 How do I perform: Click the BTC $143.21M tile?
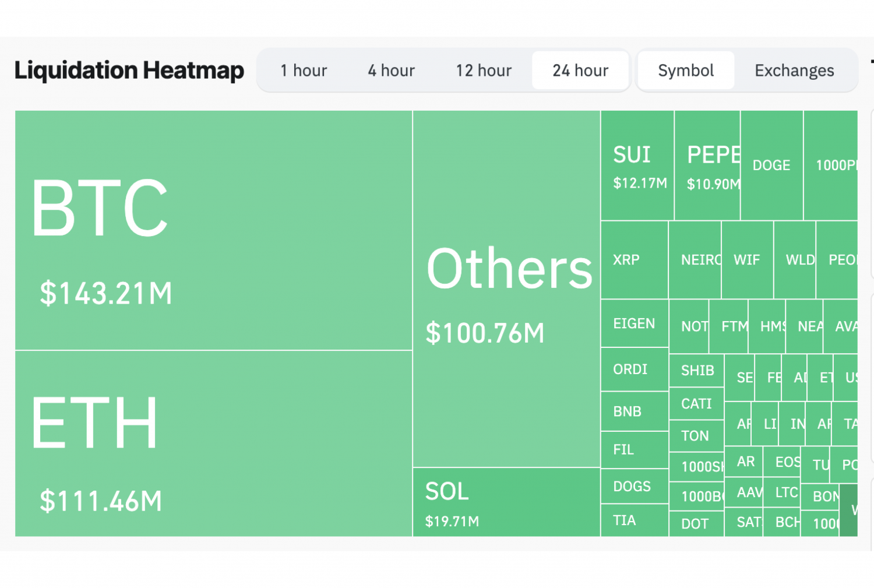click(213, 230)
